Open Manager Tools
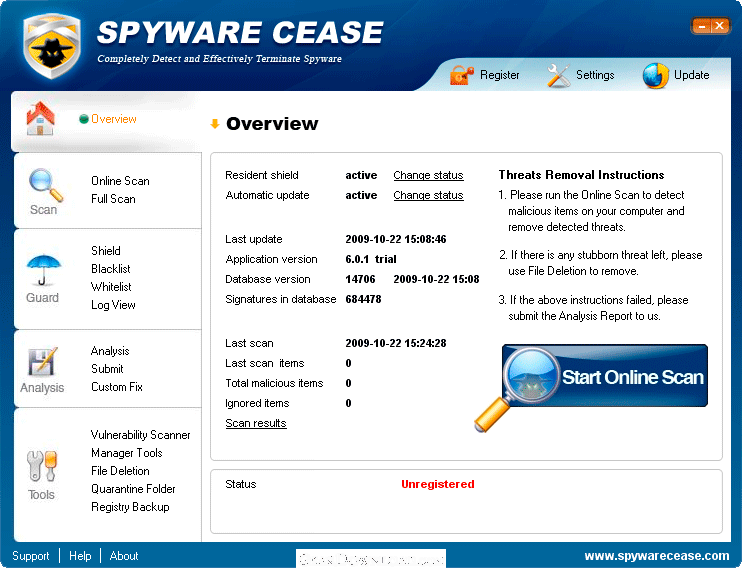This screenshot has height=568, width=742. [127, 453]
